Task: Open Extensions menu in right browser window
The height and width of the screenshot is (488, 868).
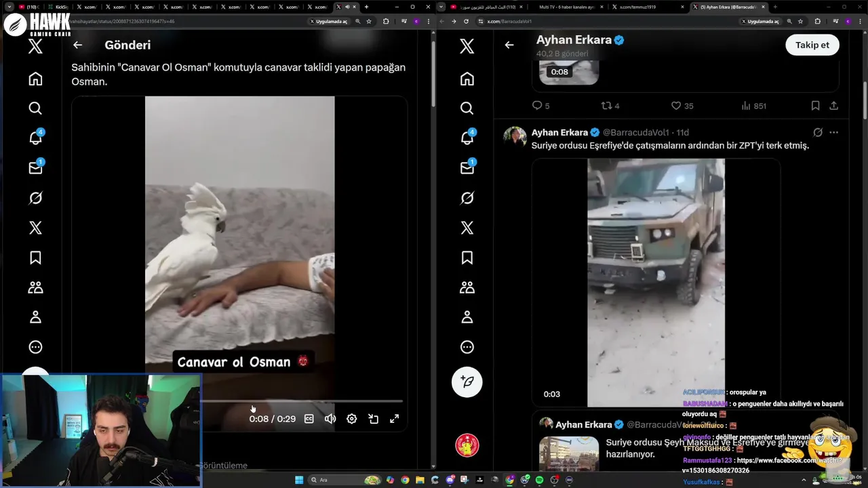Action: [x=817, y=21]
